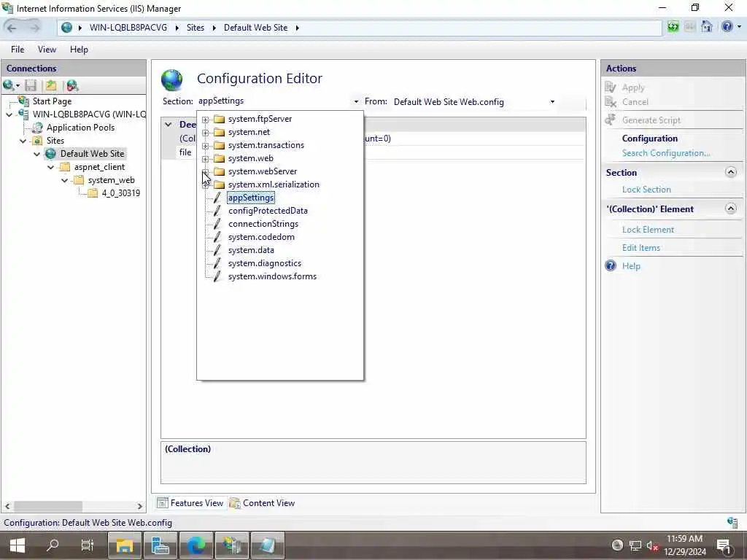747x560 pixels.
Task: Open Server Manager from taskbar
Action: [x=160, y=545]
